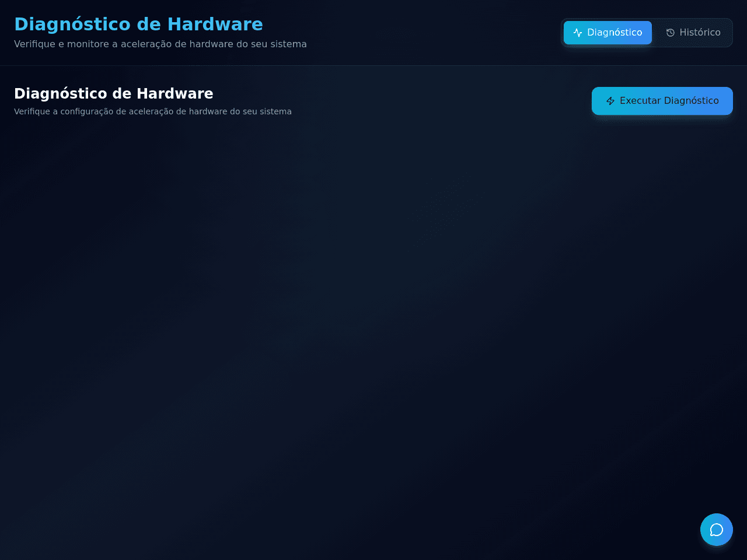747x560 pixels.
Task: Click the 'Verifique e monitore a aceleração' subtitle
Action: [x=160, y=44]
